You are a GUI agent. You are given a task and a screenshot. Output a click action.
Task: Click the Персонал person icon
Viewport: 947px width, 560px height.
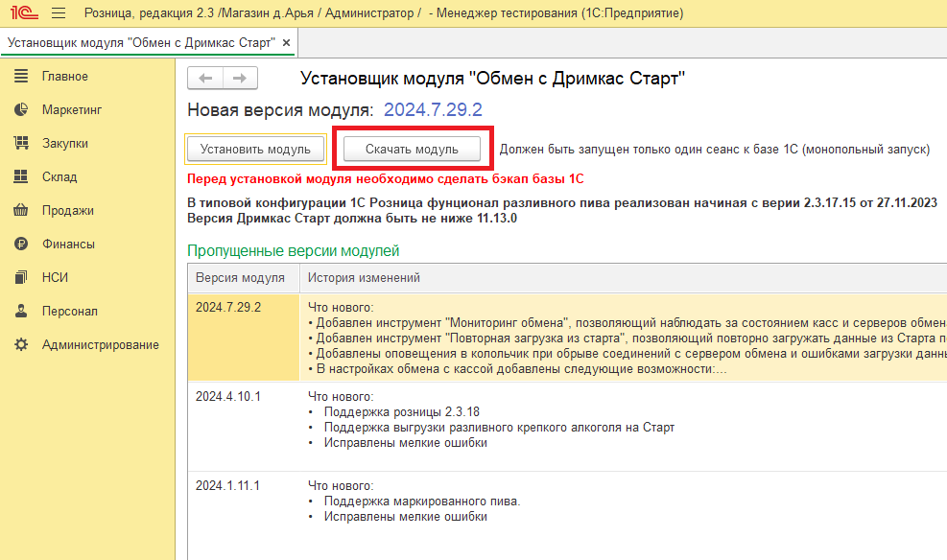[21, 312]
